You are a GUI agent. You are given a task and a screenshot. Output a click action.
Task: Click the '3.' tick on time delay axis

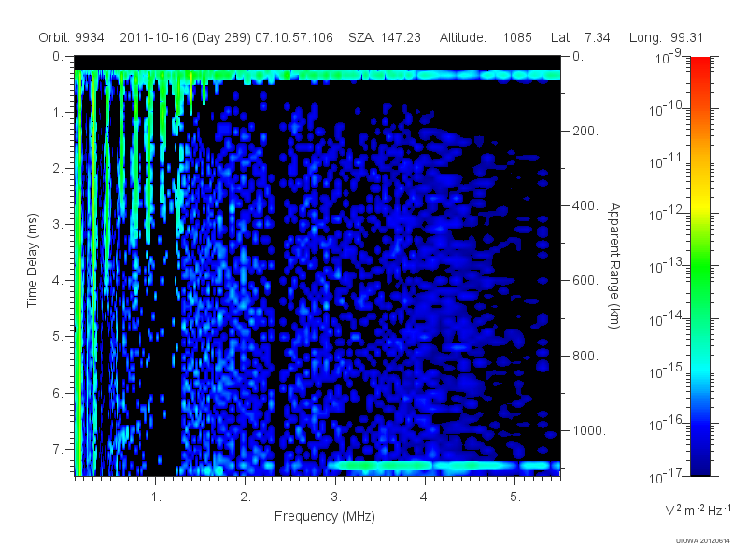click(x=58, y=224)
